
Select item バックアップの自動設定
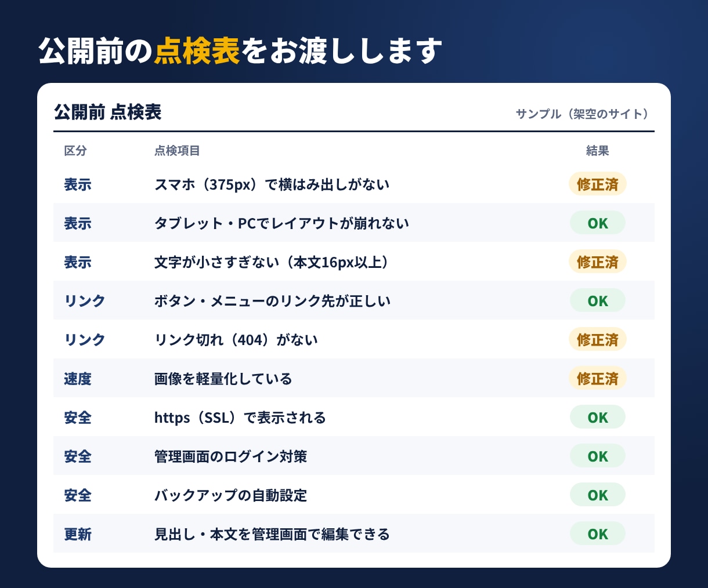click(230, 495)
